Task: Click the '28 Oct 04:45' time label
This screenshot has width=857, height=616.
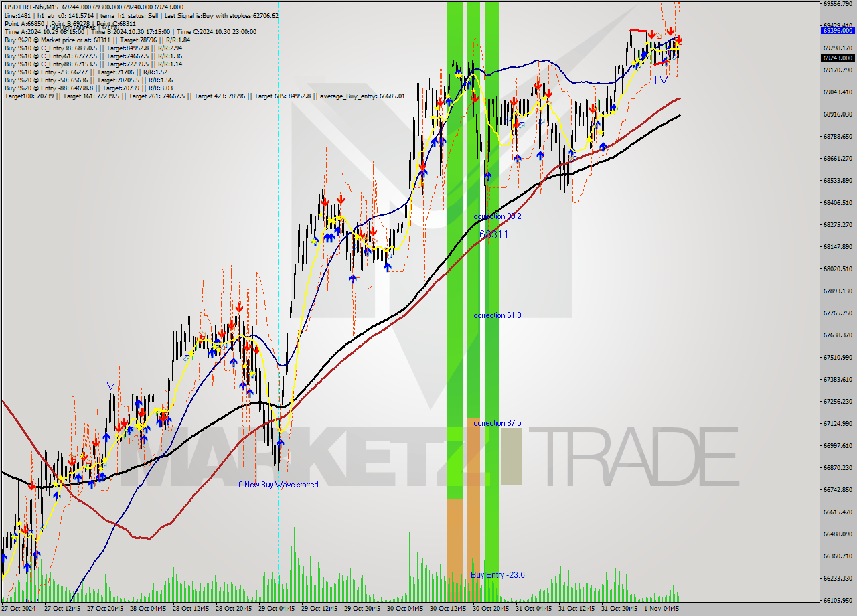Action: 148,609
